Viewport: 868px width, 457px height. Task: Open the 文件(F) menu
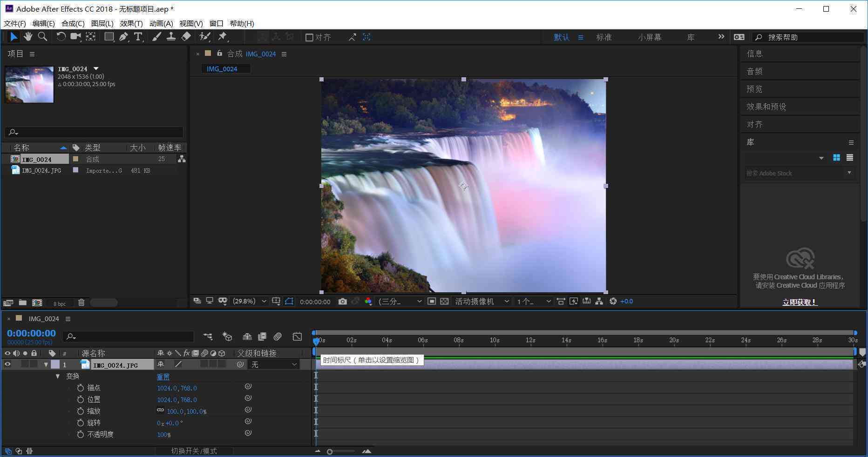tap(15, 23)
